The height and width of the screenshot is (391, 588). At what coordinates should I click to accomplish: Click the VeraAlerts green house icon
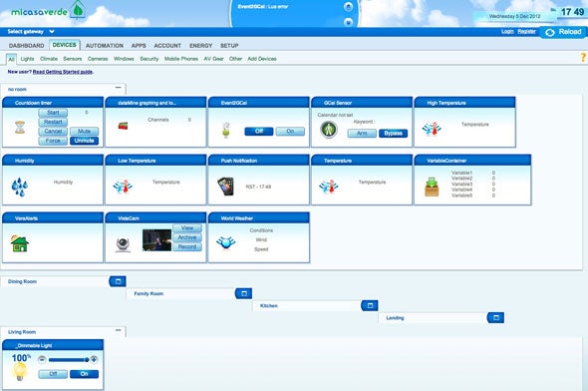coord(20,243)
